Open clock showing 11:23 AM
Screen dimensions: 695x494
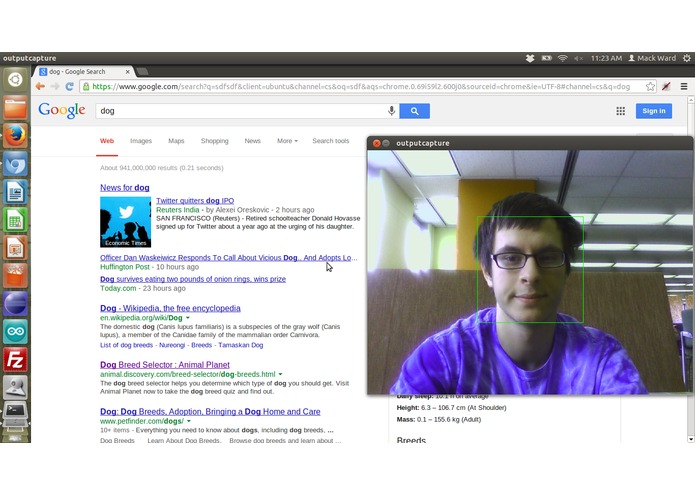(x=606, y=58)
